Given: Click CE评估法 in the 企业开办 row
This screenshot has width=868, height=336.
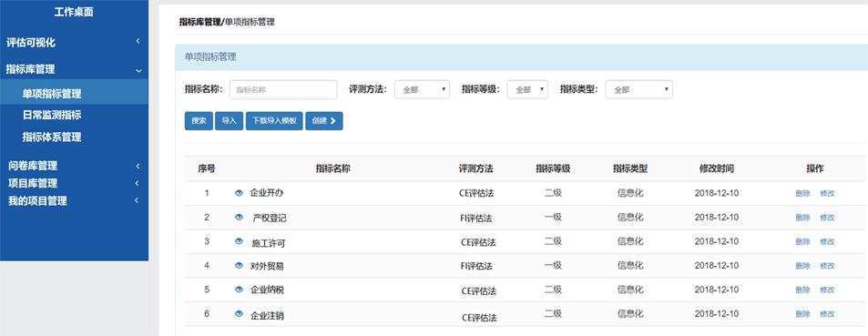Looking at the screenshot, I should pyautogui.click(x=476, y=193).
